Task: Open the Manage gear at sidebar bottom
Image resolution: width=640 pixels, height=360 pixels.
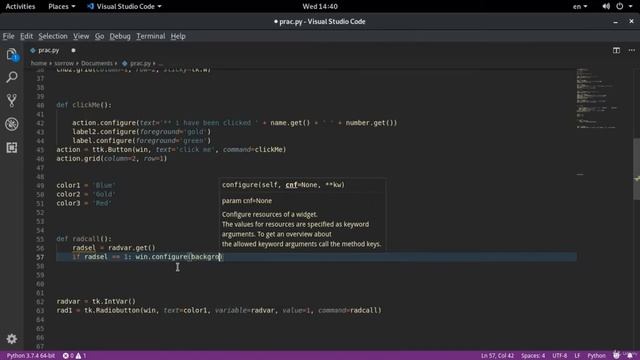Action: [11, 338]
